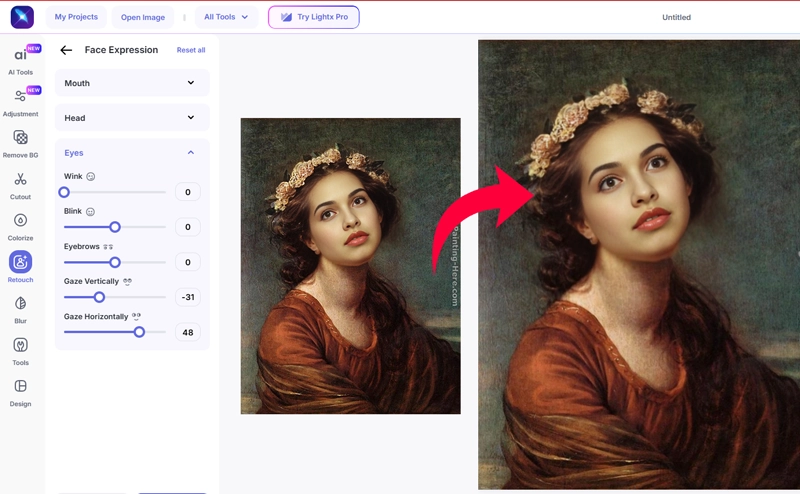Click Try Lightx Pro button
This screenshot has height=494, width=800.
click(314, 17)
